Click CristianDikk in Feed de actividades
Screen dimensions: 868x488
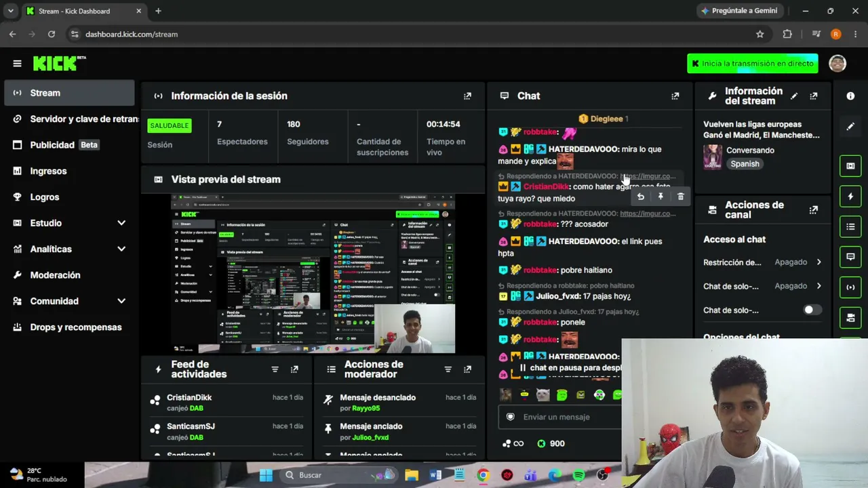(x=189, y=398)
